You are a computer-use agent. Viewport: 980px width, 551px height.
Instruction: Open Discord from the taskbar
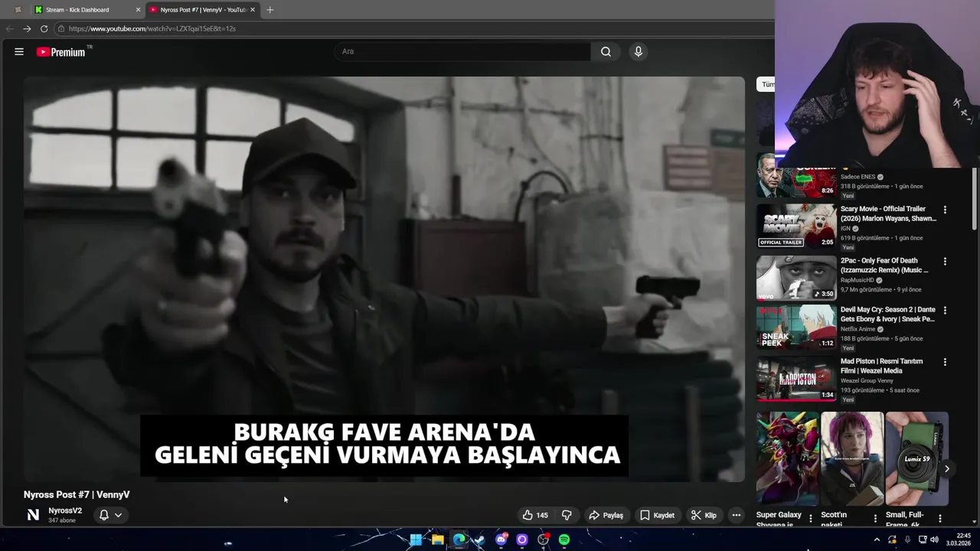pyautogui.click(x=501, y=540)
